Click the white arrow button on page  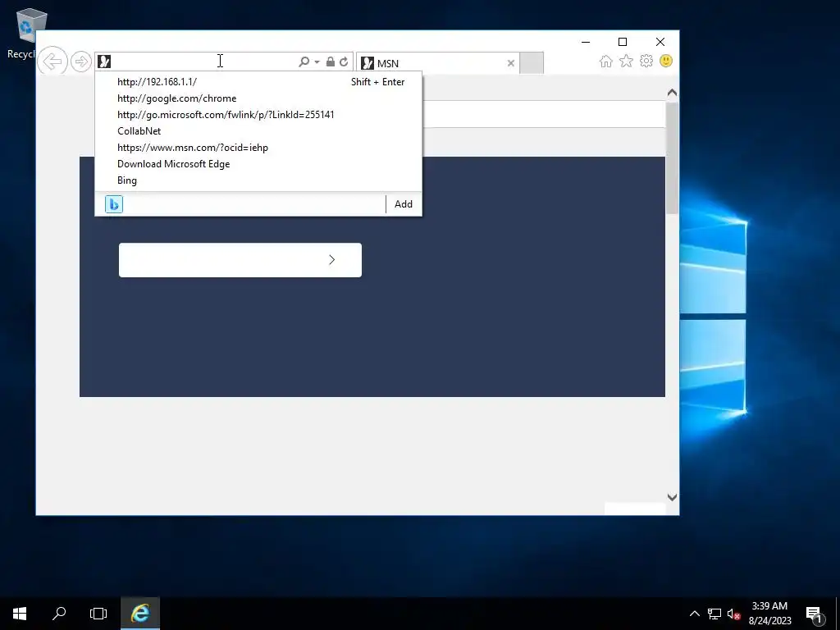(x=240, y=260)
